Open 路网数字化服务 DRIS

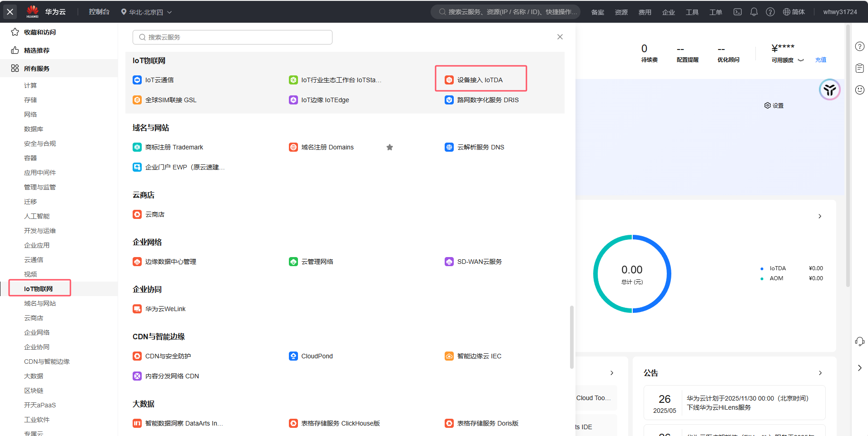pyautogui.click(x=481, y=100)
